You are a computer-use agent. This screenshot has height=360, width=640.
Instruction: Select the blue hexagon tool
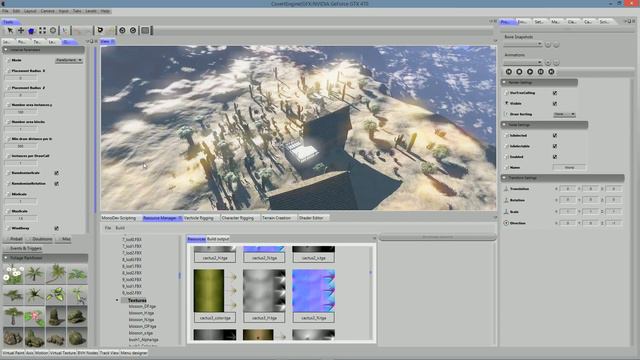click(31, 31)
